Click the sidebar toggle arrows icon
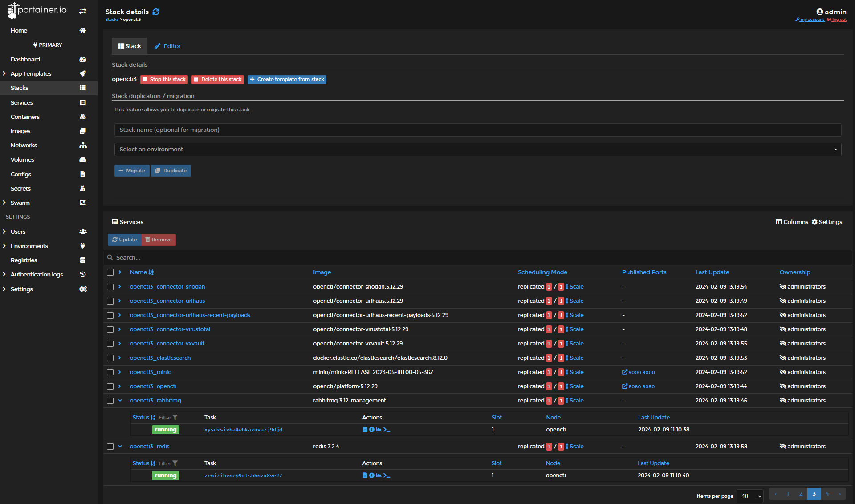This screenshot has width=855, height=504. click(x=83, y=11)
